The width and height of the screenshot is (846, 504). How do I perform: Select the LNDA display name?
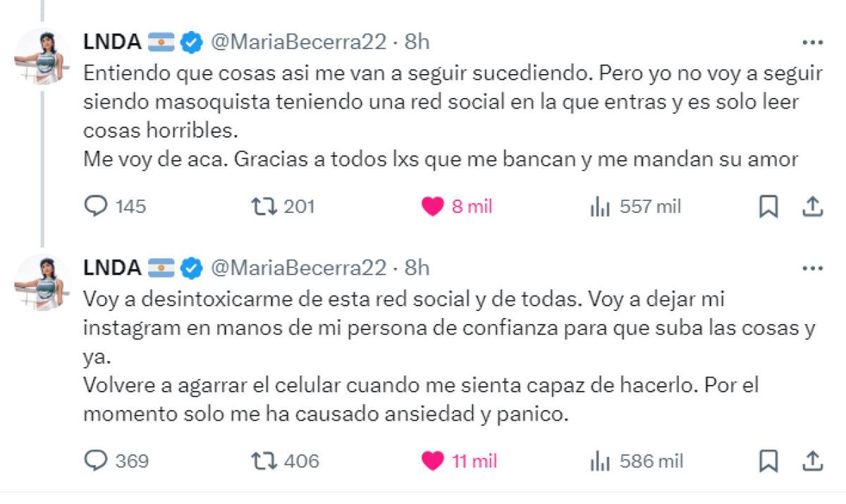pos(111,42)
